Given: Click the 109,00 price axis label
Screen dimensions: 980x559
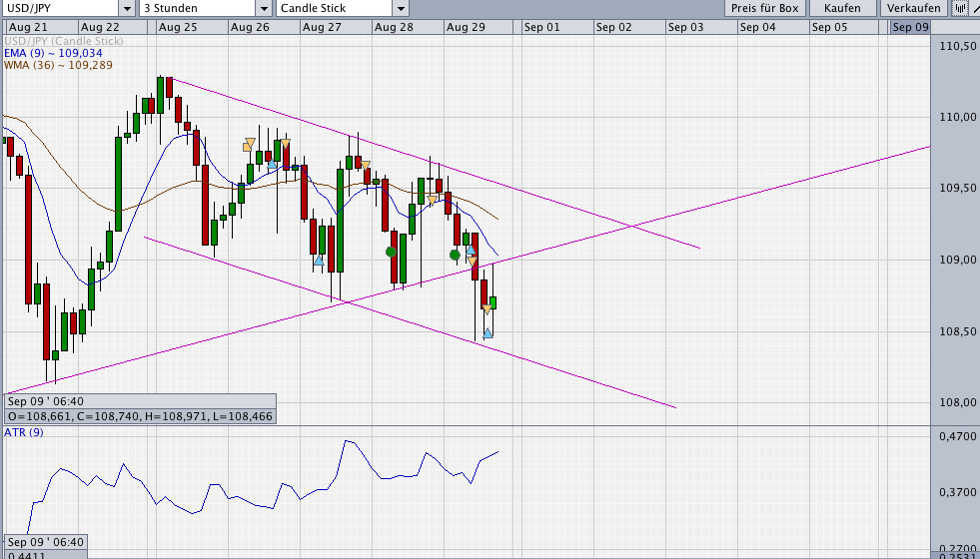Looking at the screenshot, I should pos(953,260).
